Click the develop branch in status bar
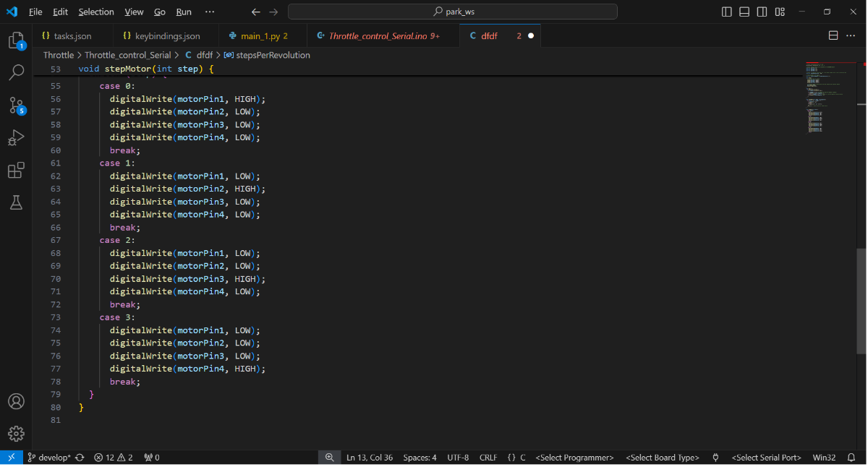This screenshot has height=467, width=868. pos(49,458)
